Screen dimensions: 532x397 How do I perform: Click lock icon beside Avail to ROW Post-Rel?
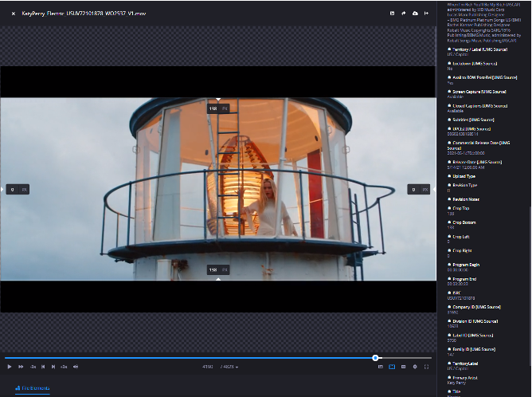click(449, 77)
